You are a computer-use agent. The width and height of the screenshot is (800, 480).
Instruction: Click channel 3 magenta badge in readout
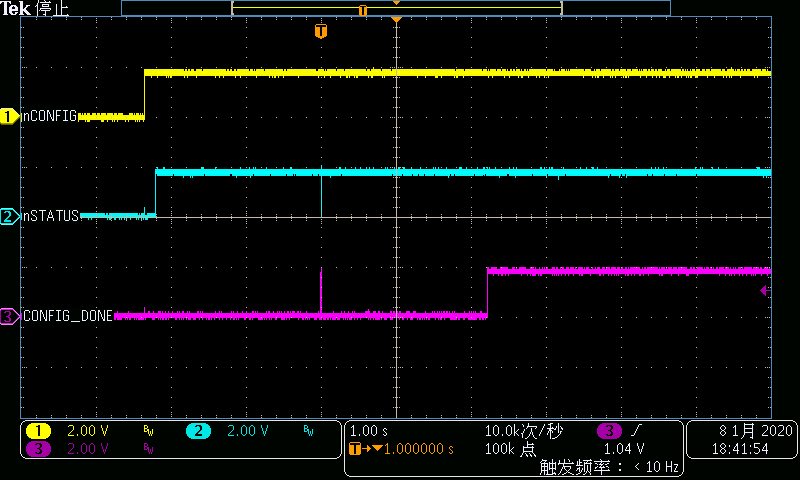click(x=38, y=449)
